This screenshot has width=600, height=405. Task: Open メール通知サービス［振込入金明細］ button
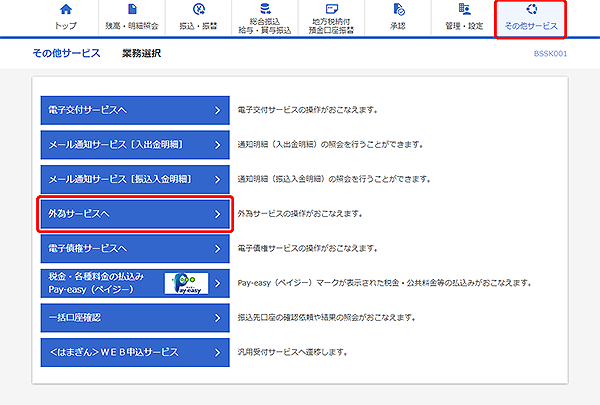135,179
